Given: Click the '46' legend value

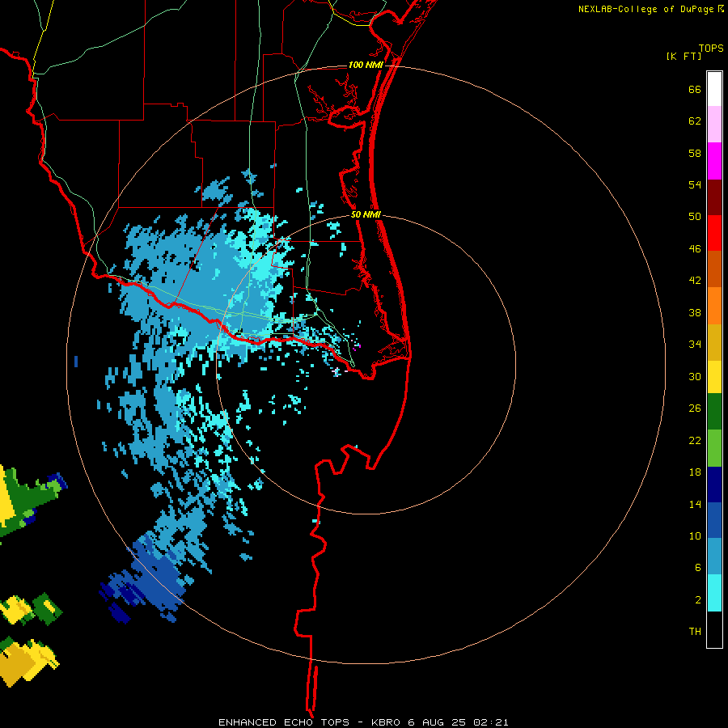Looking at the screenshot, I should (695, 249).
